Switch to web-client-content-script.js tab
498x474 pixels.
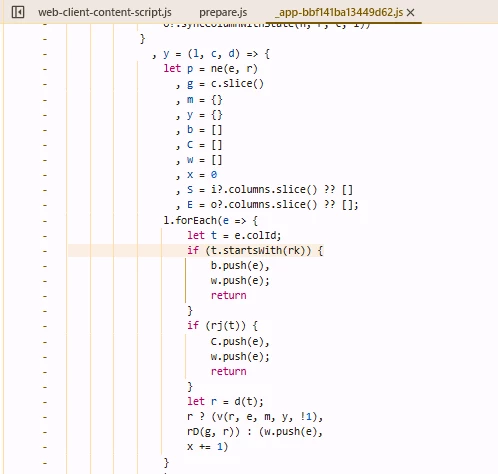pos(105,12)
